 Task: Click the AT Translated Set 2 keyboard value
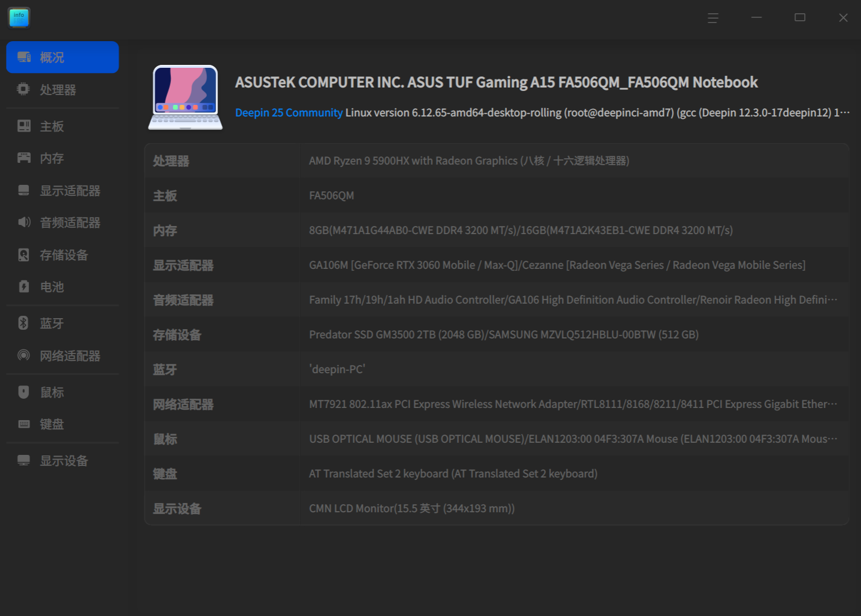(x=453, y=473)
